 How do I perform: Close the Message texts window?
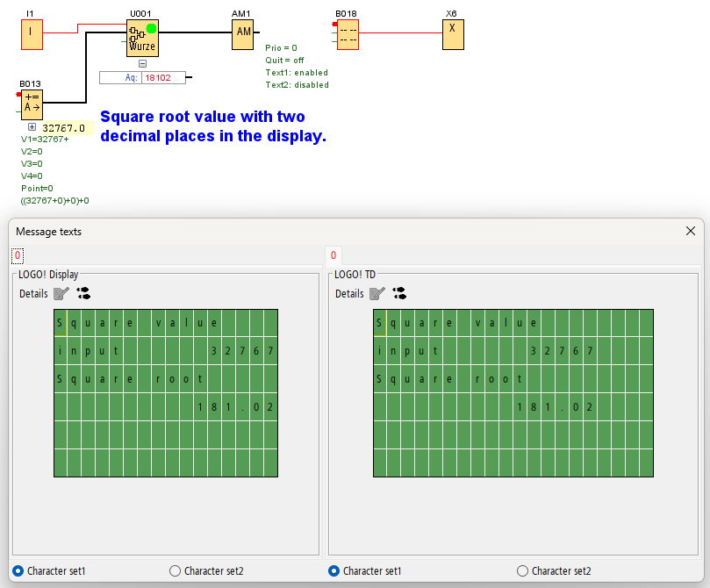coord(690,231)
